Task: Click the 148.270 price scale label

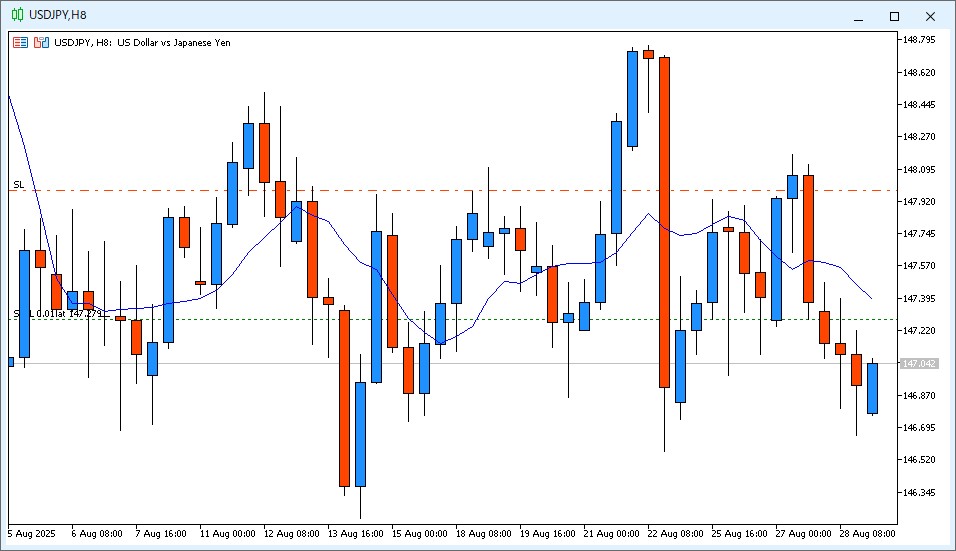Action: [919, 137]
